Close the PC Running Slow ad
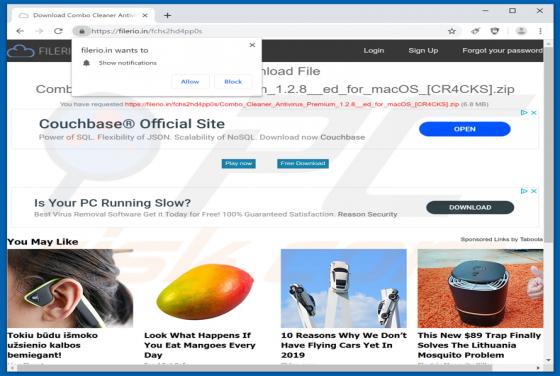This screenshot has width=560, height=376. 534,191
